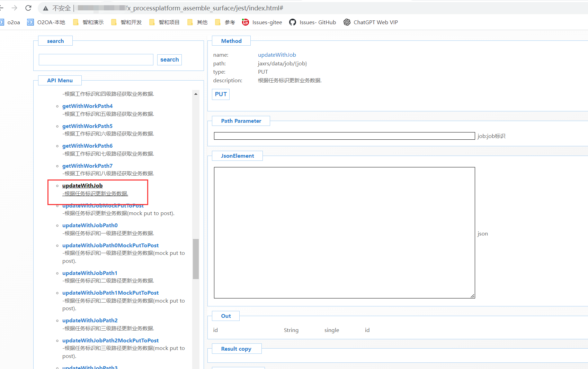This screenshot has height=369, width=588.
Task: Open updateWithJobPath1MockPutToPost API entry
Action: tap(110, 293)
